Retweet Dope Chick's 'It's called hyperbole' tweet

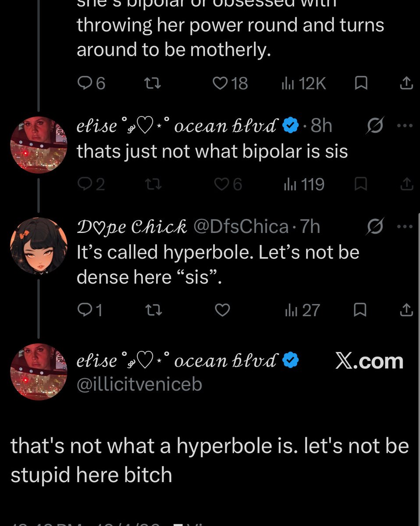click(x=154, y=310)
